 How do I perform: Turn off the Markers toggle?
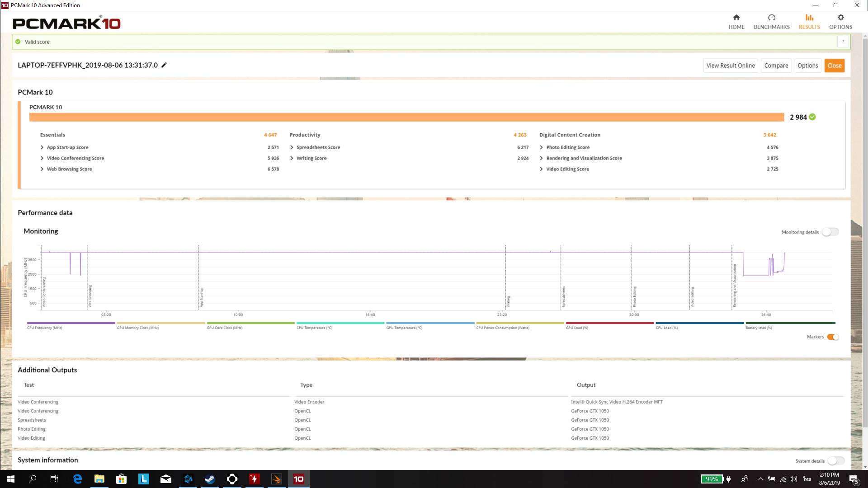833,337
